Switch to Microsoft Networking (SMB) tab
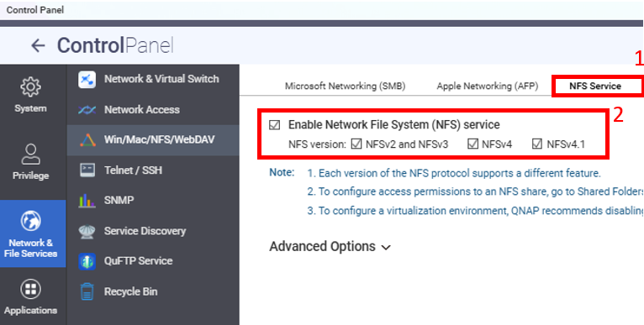Image resolution: width=644 pixels, height=325 pixels. (x=345, y=86)
